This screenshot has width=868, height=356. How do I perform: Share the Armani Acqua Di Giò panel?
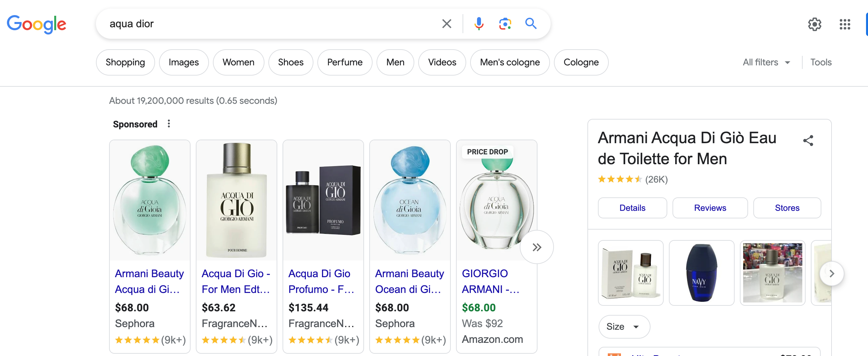(808, 141)
